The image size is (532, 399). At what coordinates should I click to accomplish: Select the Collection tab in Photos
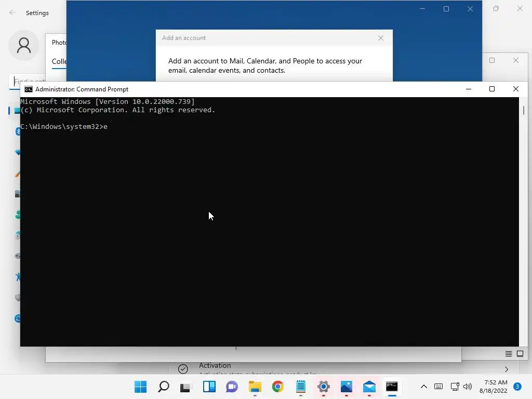click(x=59, y=61)
